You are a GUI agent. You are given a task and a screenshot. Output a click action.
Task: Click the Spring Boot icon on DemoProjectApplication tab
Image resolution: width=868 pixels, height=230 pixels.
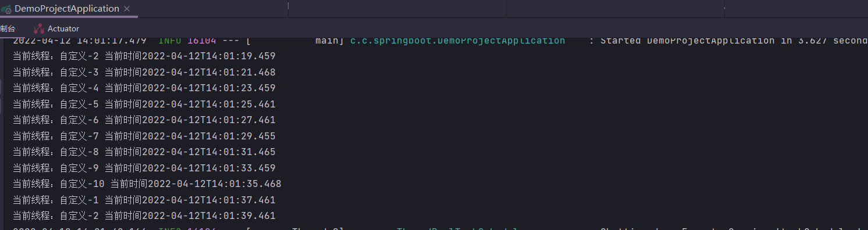pyautogui.click(x=5, y=9)
